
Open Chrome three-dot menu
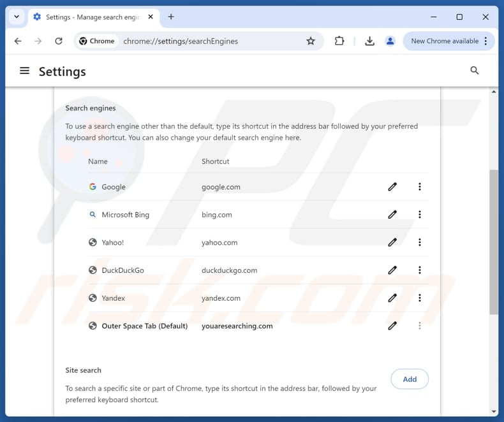click(x=485, y=41)
